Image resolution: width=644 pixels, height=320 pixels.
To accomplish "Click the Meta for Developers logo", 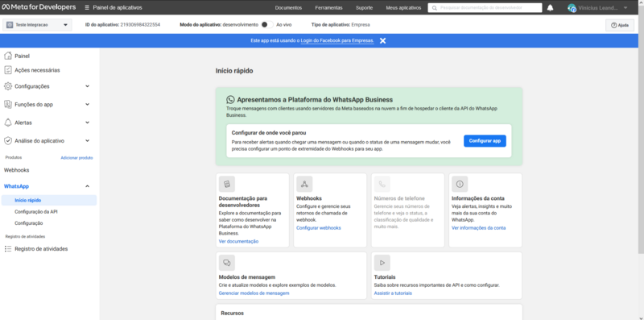I will (39, 7).
